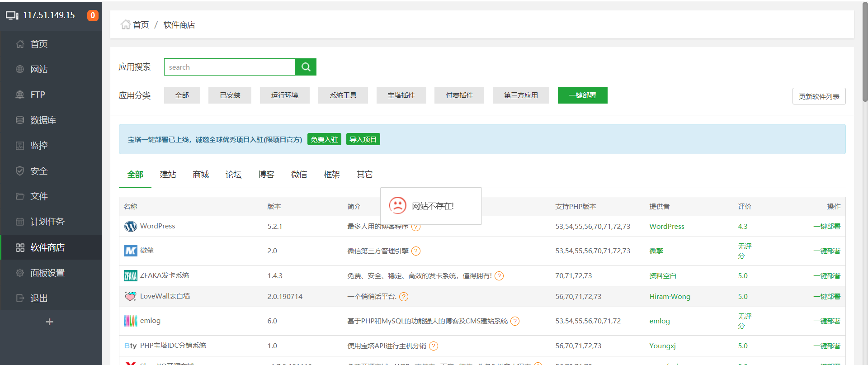The image size is (868, 365).
Task: Click the orange 0 notification badge
Action: point(93,15)
